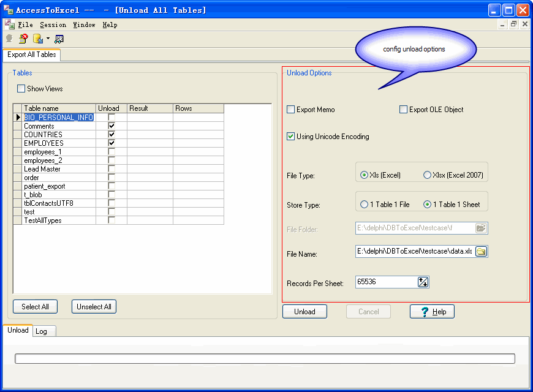Click the disconnect session toolbar icon
Screen dimensions: 533x392
(23, 39)
